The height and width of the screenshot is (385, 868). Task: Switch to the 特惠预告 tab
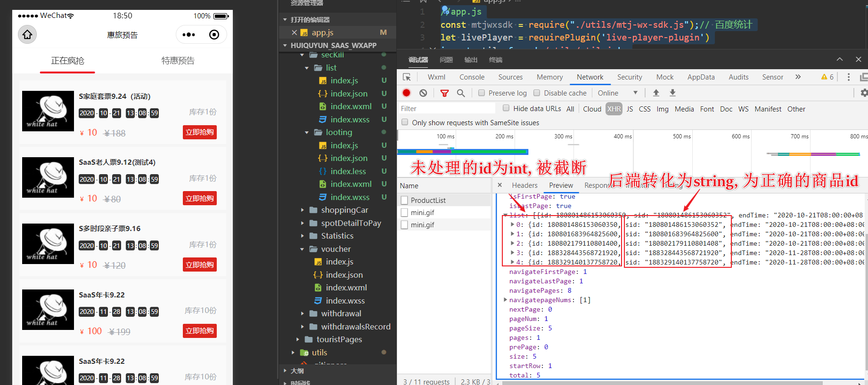click(178, 61)
